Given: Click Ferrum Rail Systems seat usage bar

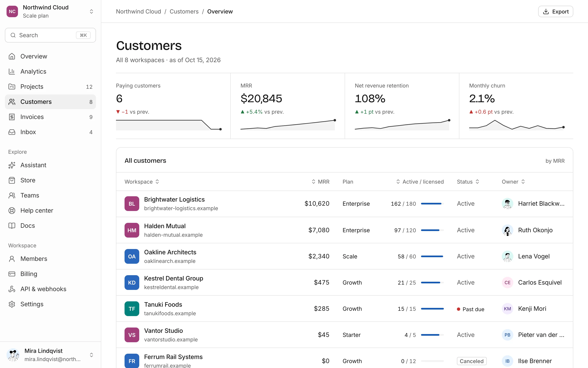Looking at the screenshot, I should click(x=432, y=361).
